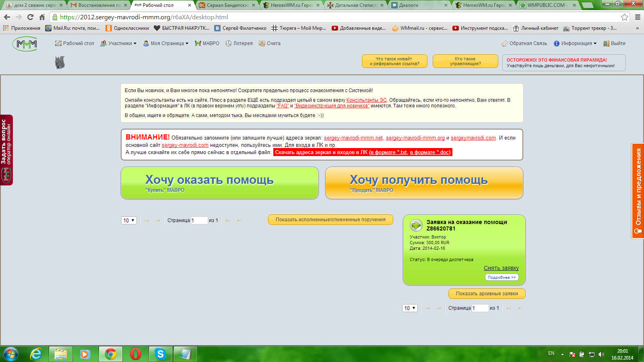Open sergey-mavrodi-mmm.org mirror link
This screenshot has height=362, width=644.
point(415,138)
